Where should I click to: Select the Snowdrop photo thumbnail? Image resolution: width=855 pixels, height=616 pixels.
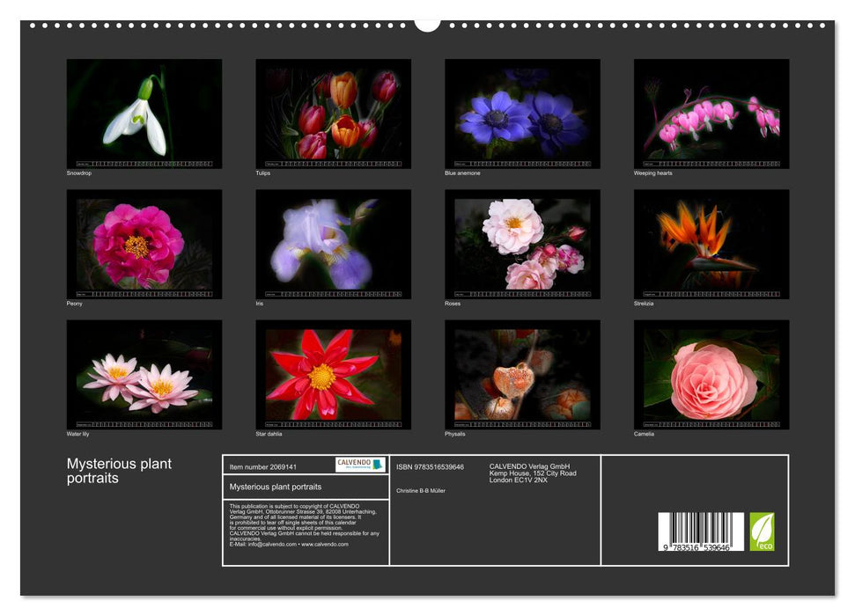(144, 114)
